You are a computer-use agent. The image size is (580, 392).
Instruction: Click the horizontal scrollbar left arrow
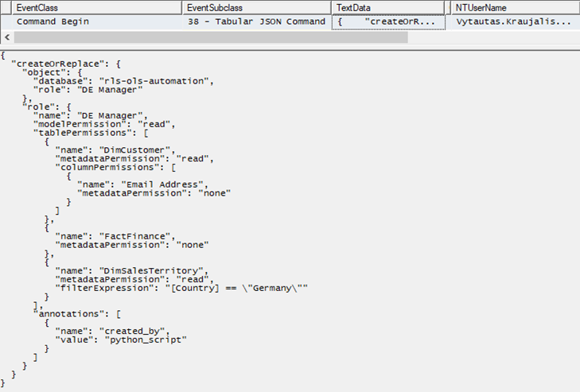click(6, 37)
